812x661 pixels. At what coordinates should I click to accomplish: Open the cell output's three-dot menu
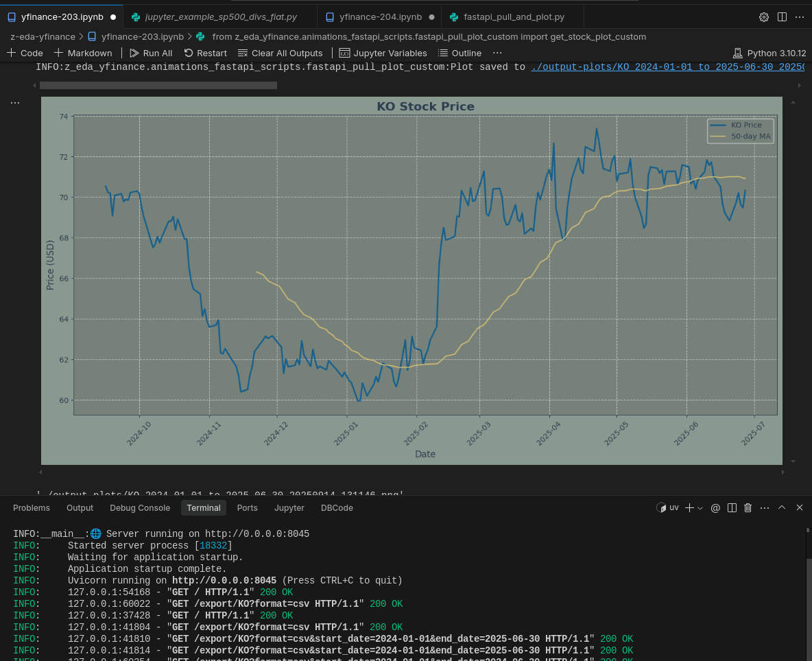click(x=15, y=103)
